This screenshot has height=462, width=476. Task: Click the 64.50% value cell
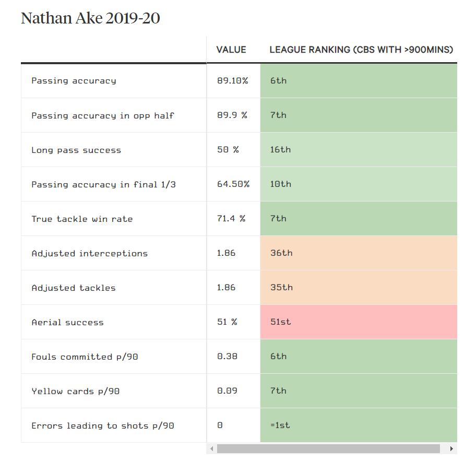pyautogui.click(x=233, y=184)
